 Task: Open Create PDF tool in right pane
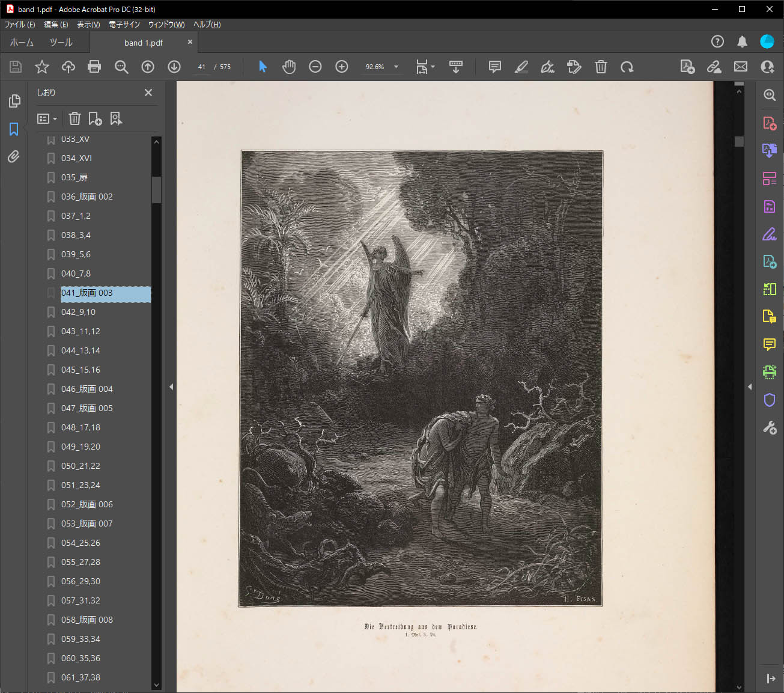point(770,123)
